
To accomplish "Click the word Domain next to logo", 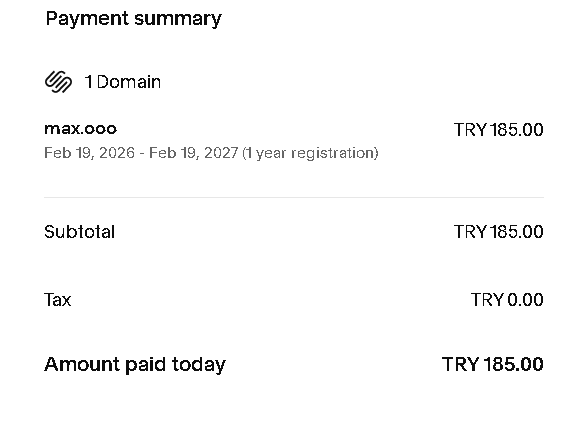I will [129, 82].
